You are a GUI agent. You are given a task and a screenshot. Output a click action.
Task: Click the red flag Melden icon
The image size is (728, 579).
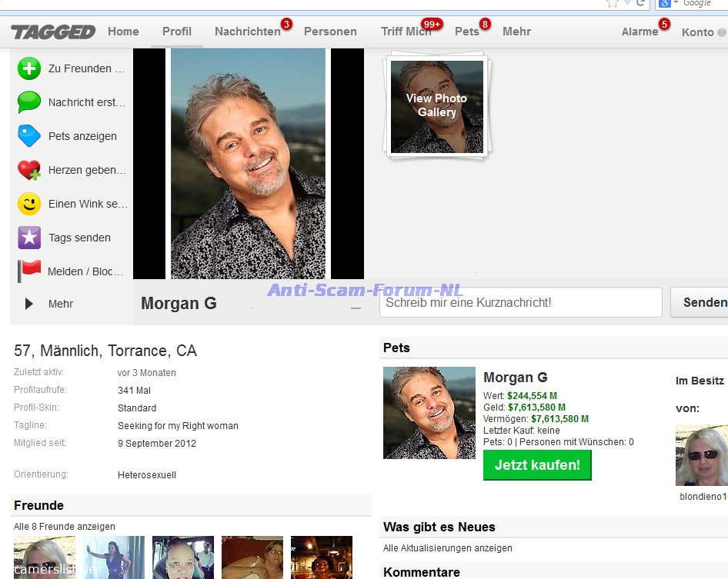tap(29, 271)
